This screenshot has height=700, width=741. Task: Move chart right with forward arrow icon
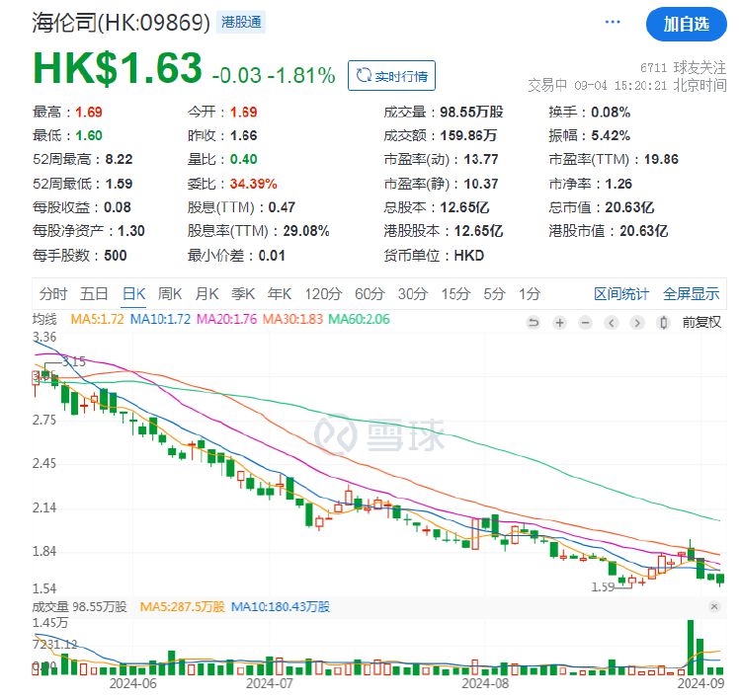[637, 323]
